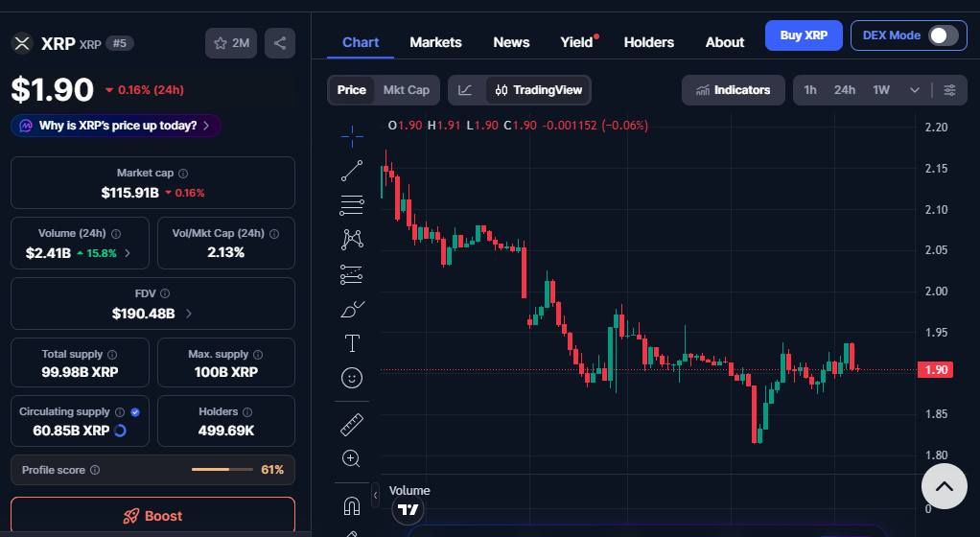Show Holders info tooltip
Screen dimensions: 980x537
point(247,412)
